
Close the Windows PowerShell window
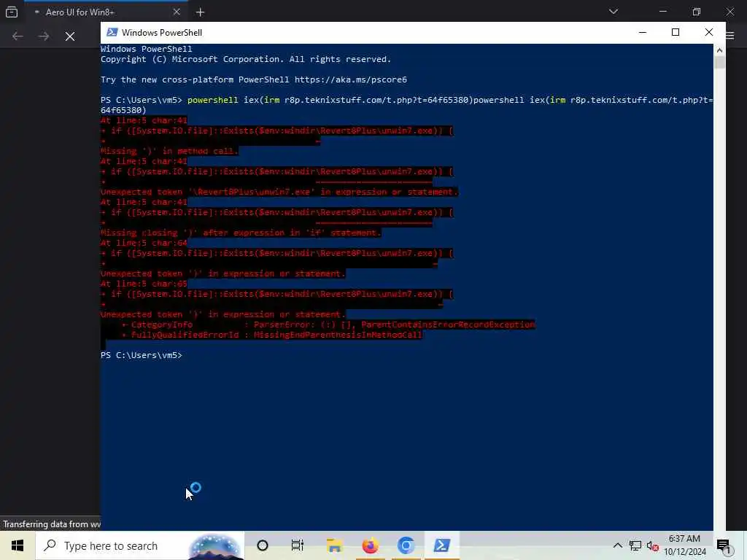tap(709, 32)
